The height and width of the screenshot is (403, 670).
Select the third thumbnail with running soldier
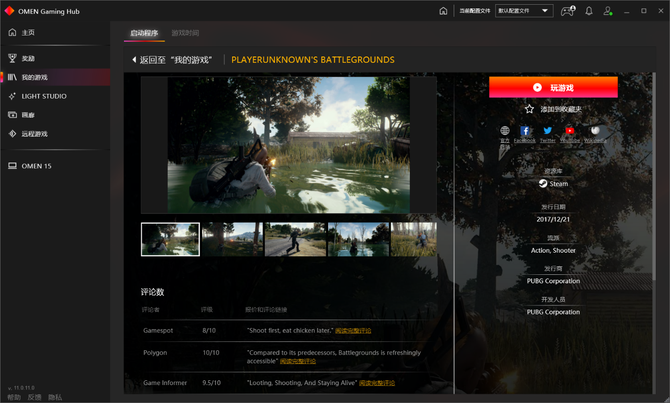pyautogui.click(x=295, y=239)
